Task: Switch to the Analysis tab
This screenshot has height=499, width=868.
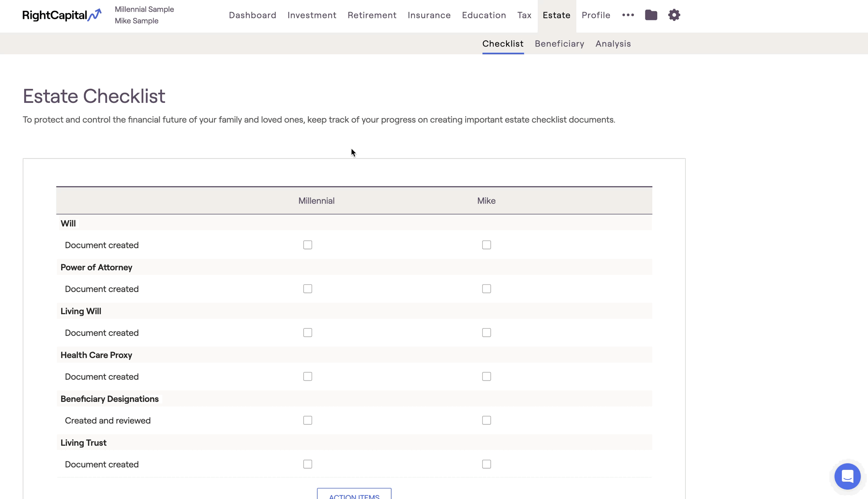Action: coord(613,44)
